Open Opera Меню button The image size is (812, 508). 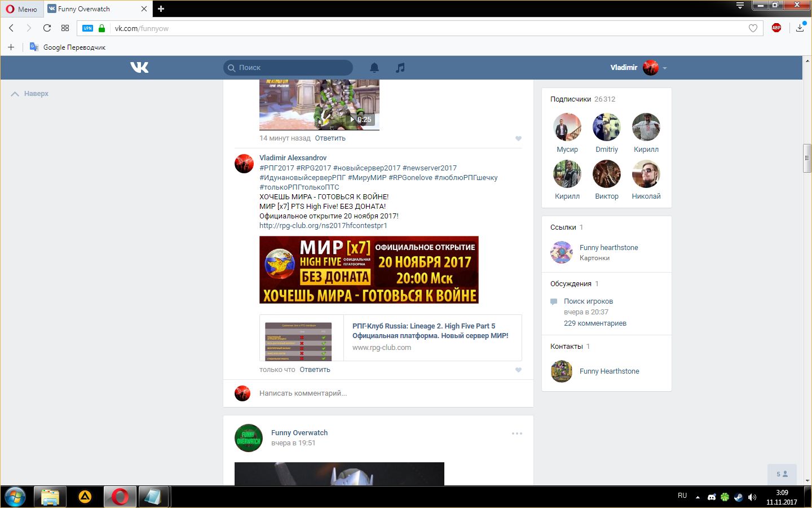(21, 9)
